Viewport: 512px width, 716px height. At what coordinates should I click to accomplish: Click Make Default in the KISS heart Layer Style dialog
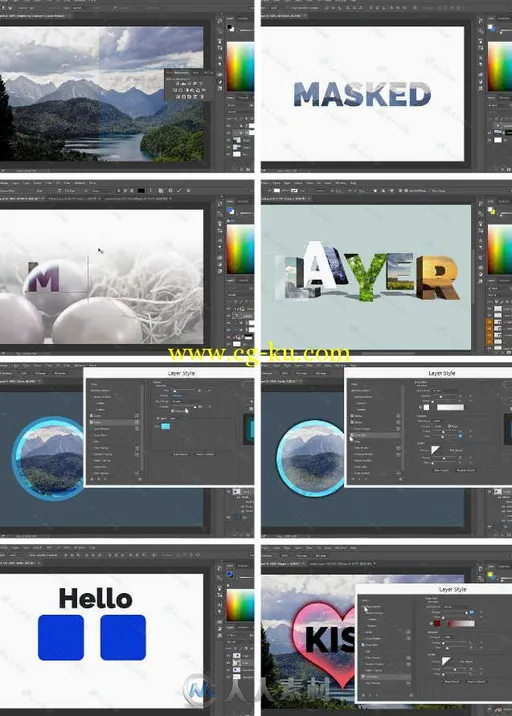[x=452, y=682]
